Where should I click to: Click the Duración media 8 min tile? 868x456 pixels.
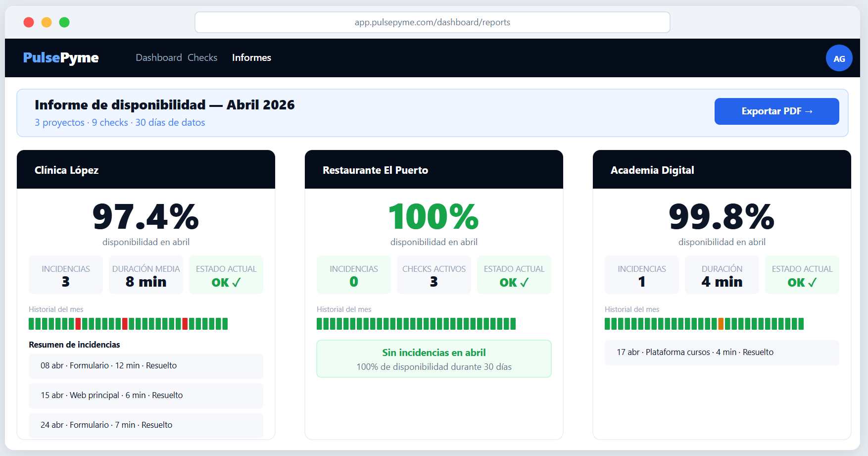click(146, 275)
